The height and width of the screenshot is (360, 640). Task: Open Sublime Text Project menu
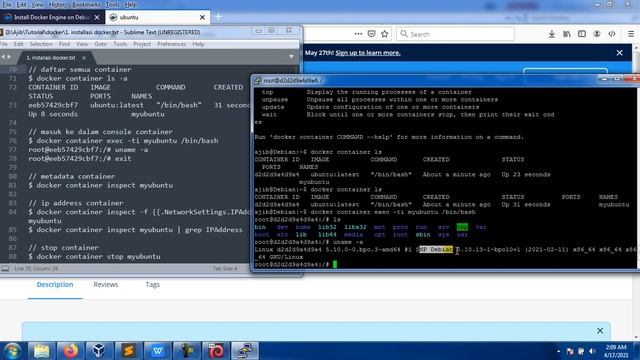(142, 44)
